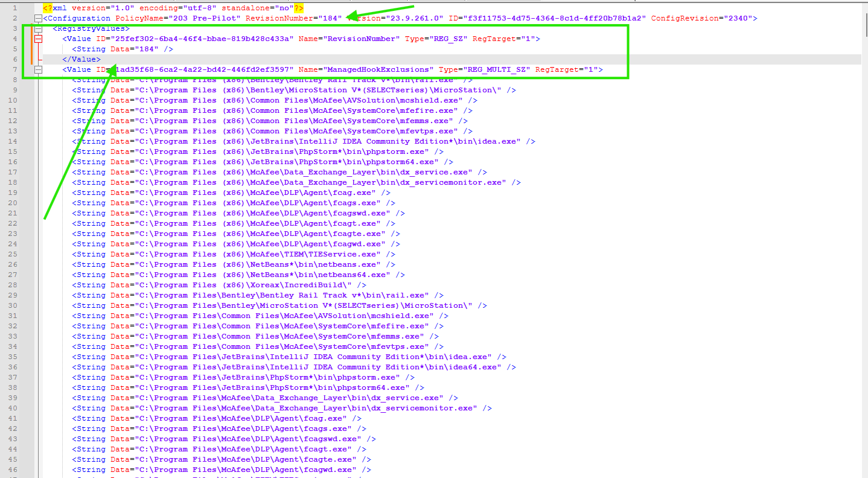Click line 33 mfemms.exe path
Viewport: 868px width, 478px height.
pos(279,336)
